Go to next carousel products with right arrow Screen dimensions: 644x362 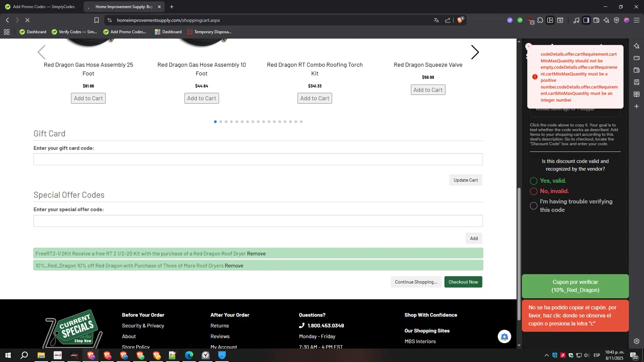coord(475,52)
